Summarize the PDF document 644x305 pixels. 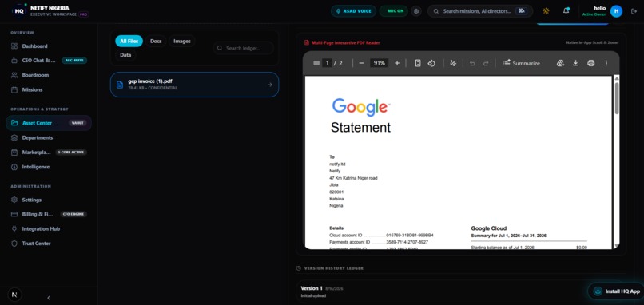coord(522,63)
